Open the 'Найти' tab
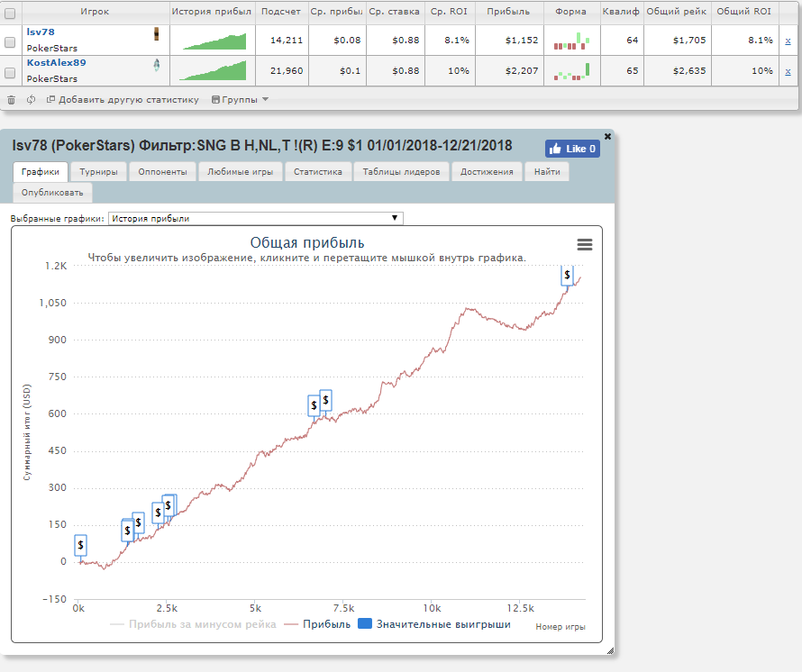The height and width of the screenshot is (672, 802). (x=547, y=172)
